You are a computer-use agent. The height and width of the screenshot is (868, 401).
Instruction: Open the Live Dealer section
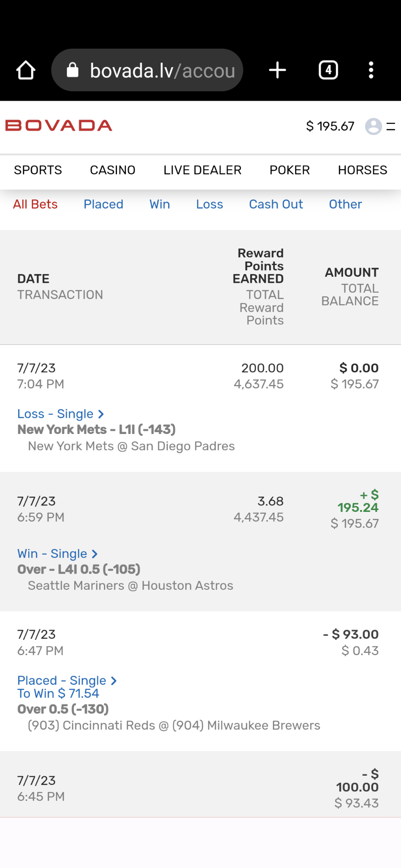tap(202, 170)
